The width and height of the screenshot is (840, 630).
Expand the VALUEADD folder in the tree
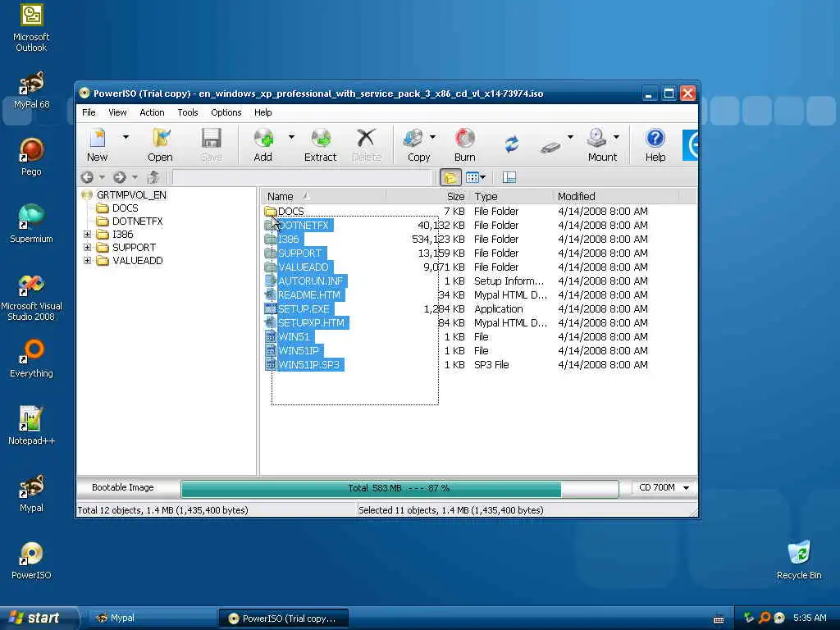(x=87, y=260)
